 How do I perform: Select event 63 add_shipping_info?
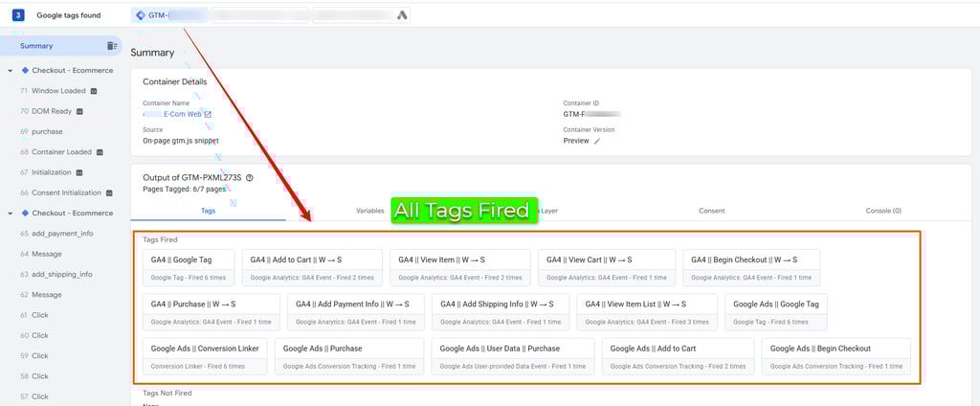click(x=56, y=274)
